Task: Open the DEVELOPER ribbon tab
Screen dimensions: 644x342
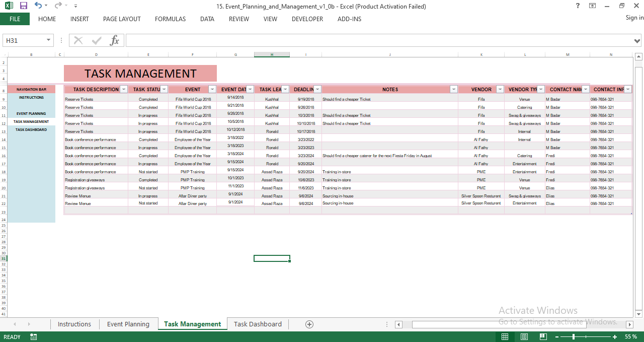Action: [x=307, y=19]
